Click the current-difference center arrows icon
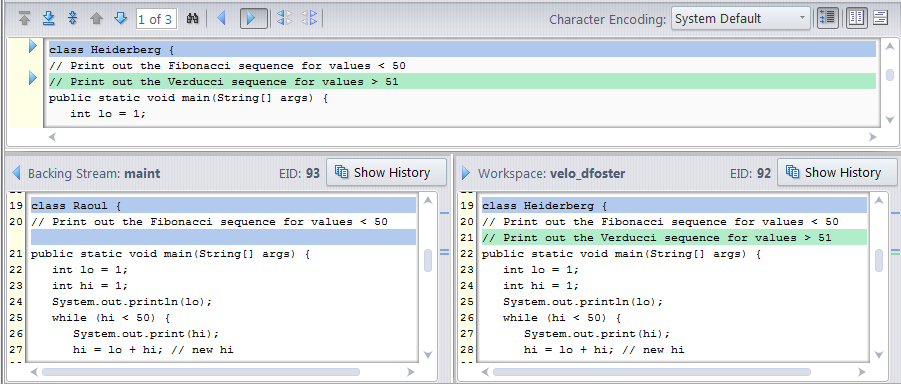 72,18
